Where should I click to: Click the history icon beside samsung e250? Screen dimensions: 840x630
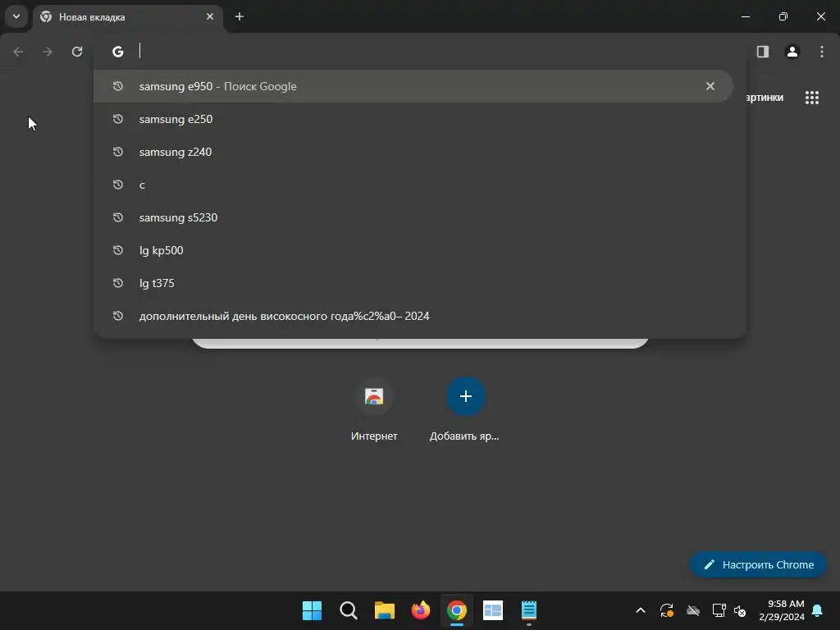118,119
